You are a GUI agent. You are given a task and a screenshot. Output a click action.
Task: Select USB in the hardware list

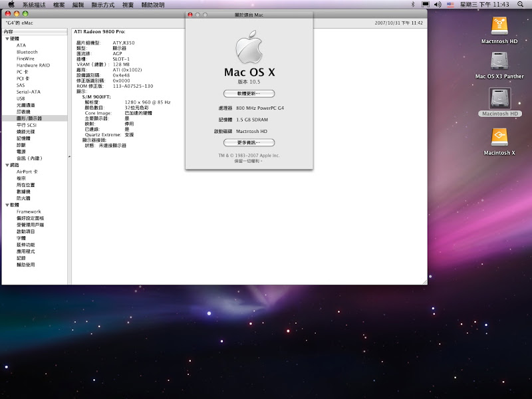point(21,98)
